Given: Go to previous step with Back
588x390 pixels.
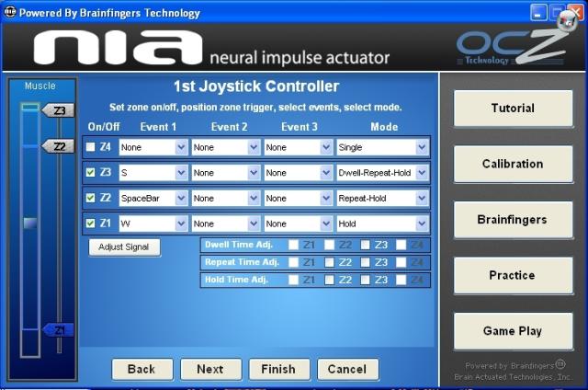Looking at the screenshot, I should click(x=142, y=370).
